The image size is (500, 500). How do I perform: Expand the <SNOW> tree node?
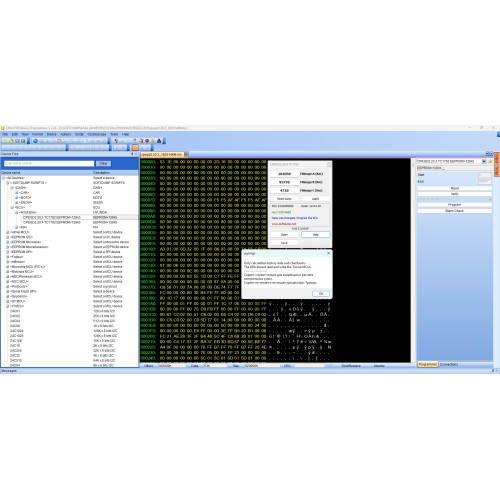(x=16, y=203)
